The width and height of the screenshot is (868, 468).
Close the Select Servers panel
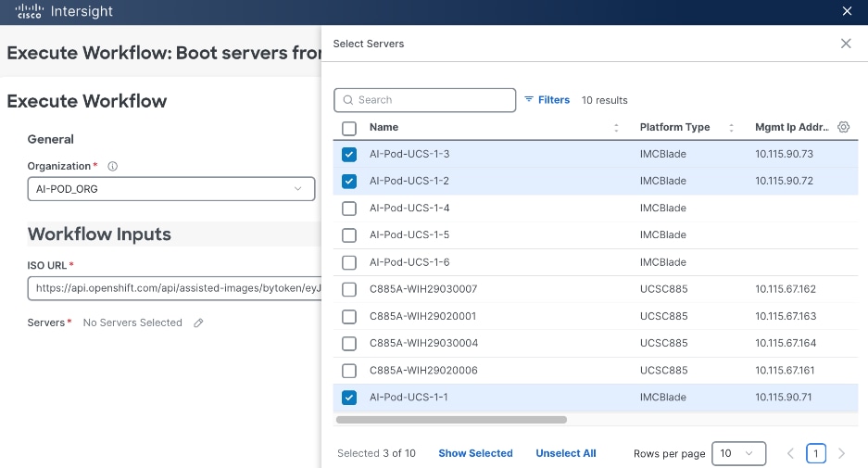(845, 44)
